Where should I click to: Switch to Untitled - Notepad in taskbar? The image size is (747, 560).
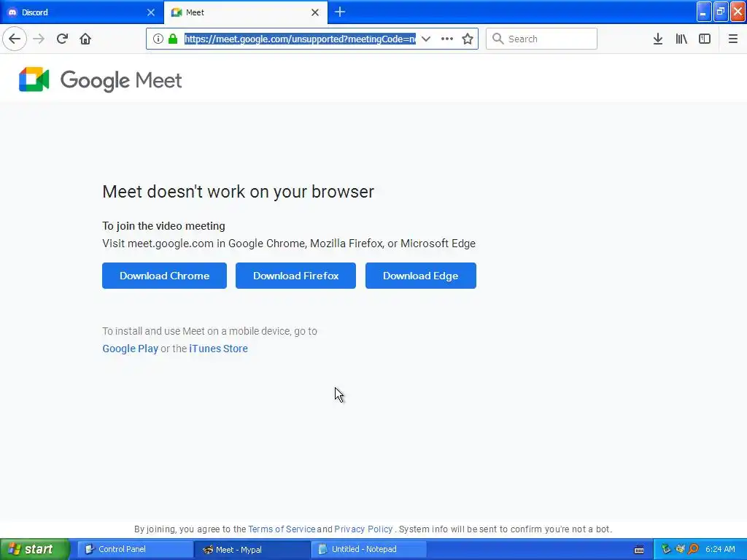(369, 549)
